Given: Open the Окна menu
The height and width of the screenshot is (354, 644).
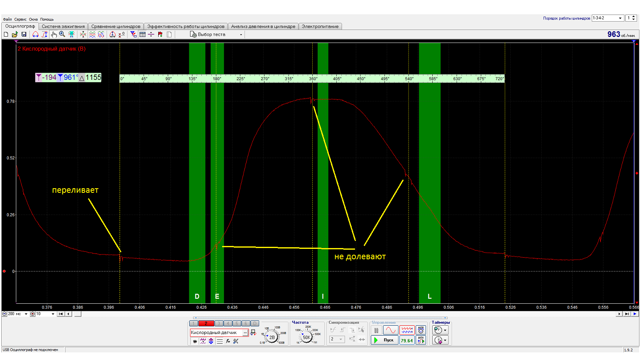Looking at the screenshot, I should point(33,20).
